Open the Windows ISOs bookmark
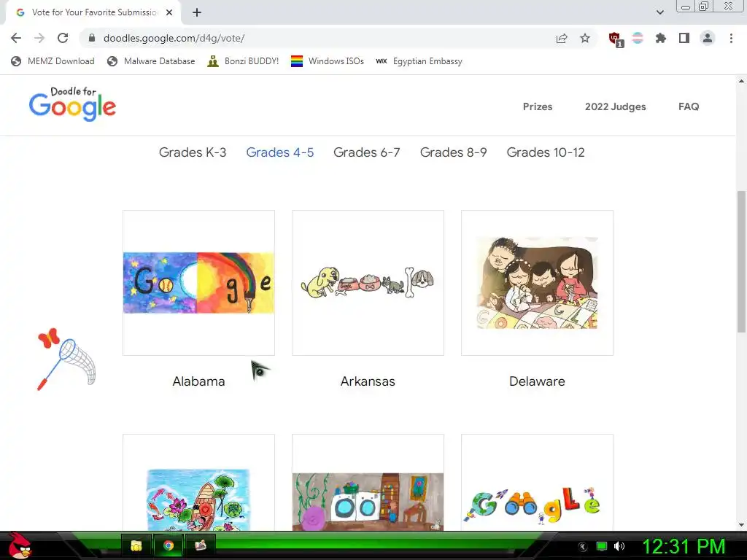 pyautogui.click(x=328, y=61)
